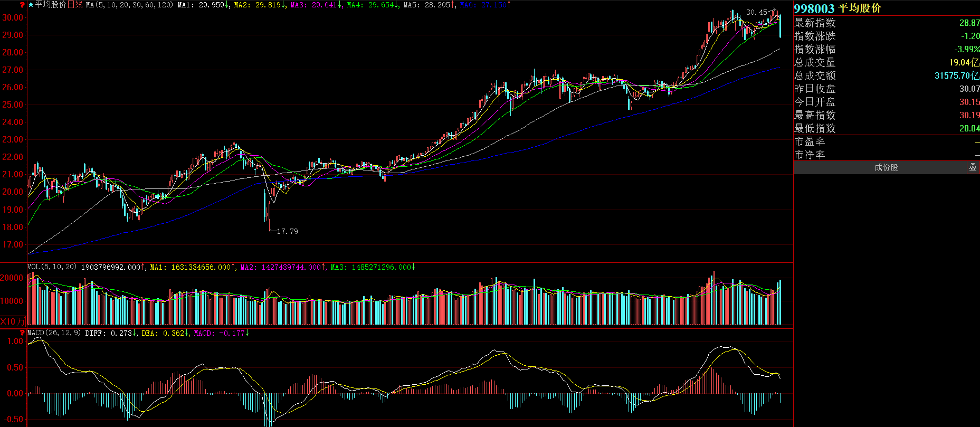
Task: Click the VOL(5,10,20) indicator label
Action: coord(52,267)
